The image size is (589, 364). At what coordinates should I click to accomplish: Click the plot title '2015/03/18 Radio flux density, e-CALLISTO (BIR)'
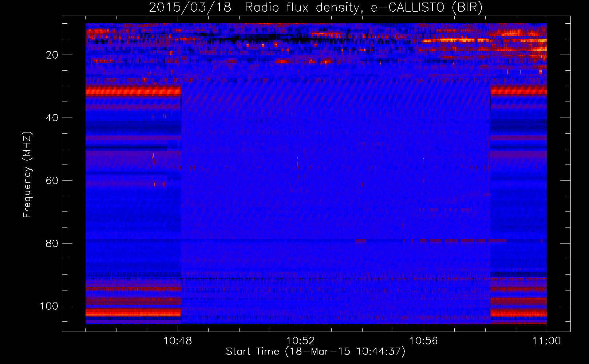pyautogui.click(x=316, y=7)
